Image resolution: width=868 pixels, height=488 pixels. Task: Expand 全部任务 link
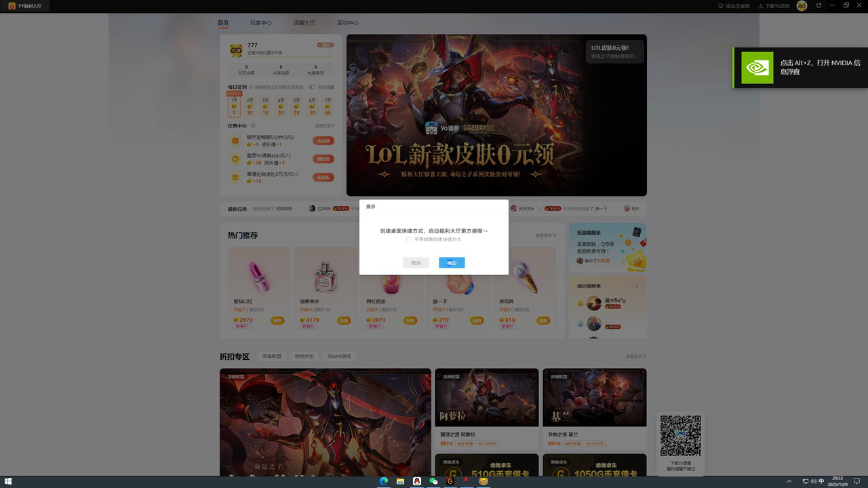click(324, 126)
